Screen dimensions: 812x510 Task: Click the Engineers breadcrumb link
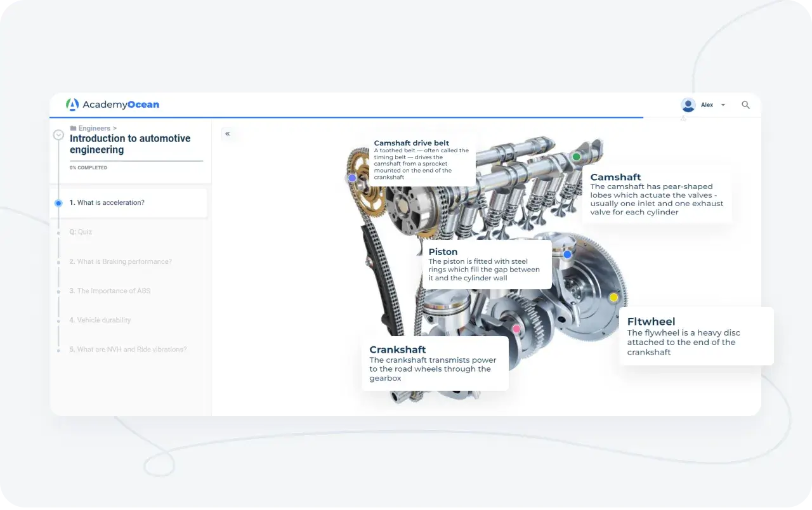(94, 128)
